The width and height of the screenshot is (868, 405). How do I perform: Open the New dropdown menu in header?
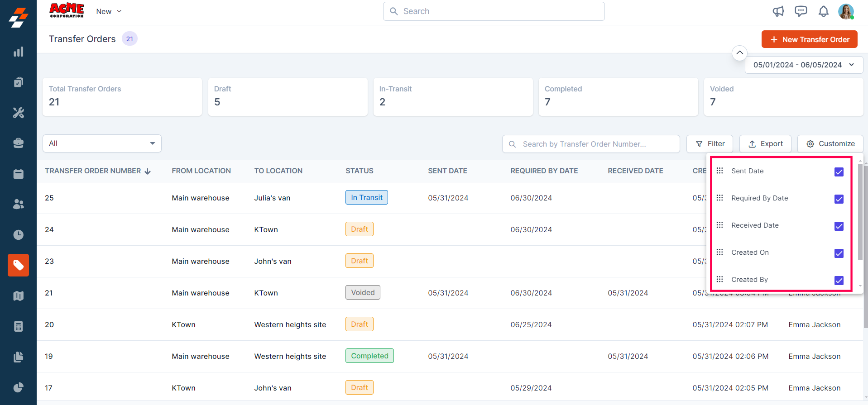[109, 11]
